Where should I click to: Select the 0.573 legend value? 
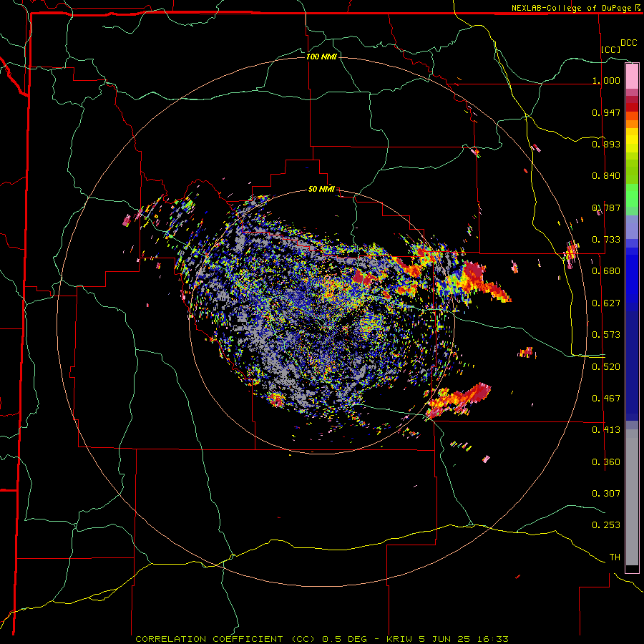point(606,335)
